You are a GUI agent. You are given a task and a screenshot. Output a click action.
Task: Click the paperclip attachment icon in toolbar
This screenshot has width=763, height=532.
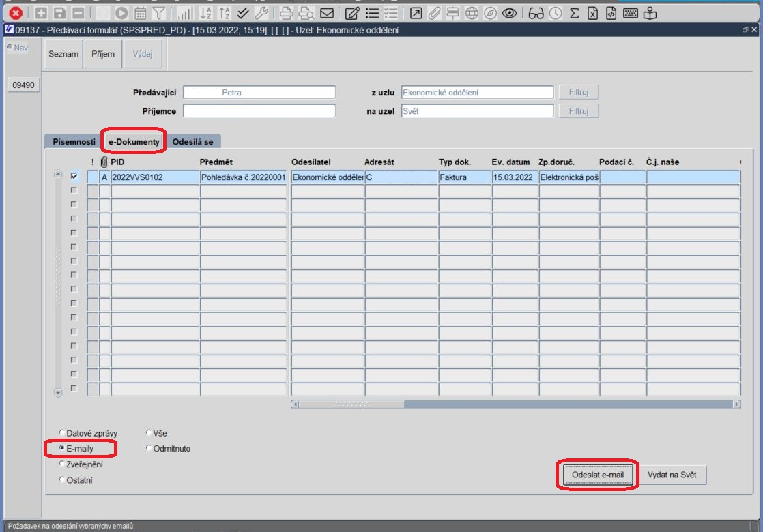tap(434, 13)
